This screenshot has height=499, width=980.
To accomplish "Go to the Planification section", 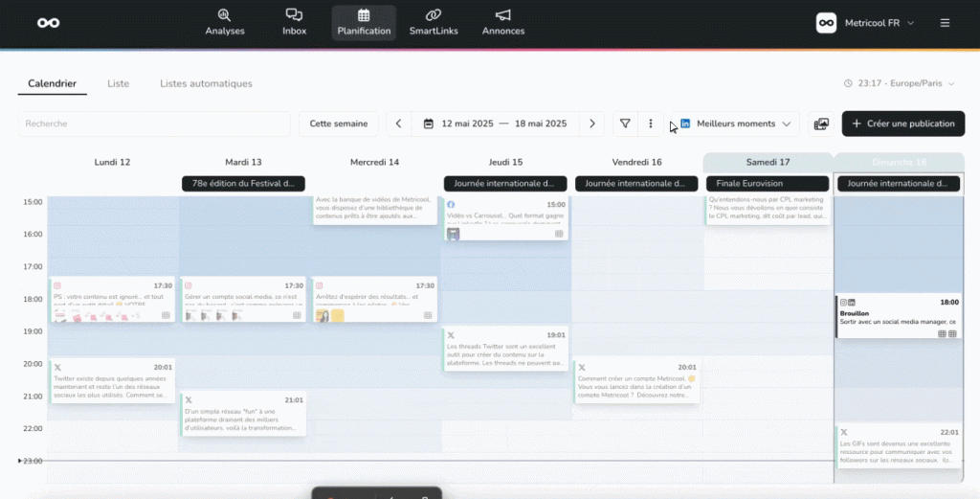I will [364, 23].
